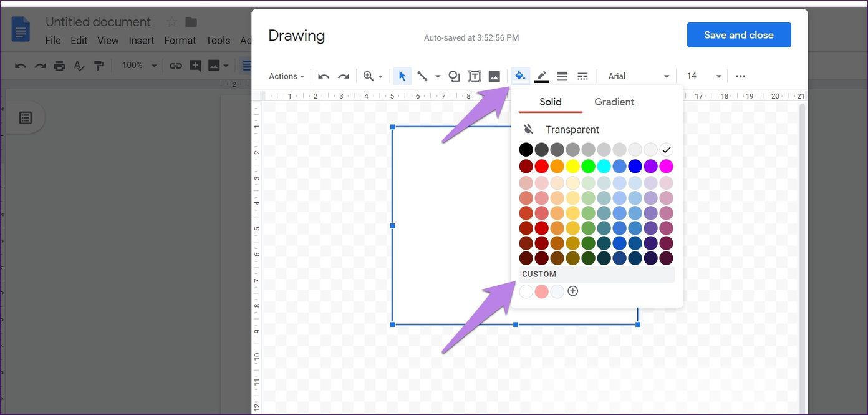Screen dimensions: 868x415
Task: Click Docs undo icon in background toolbar
Action: click(21, 65)
